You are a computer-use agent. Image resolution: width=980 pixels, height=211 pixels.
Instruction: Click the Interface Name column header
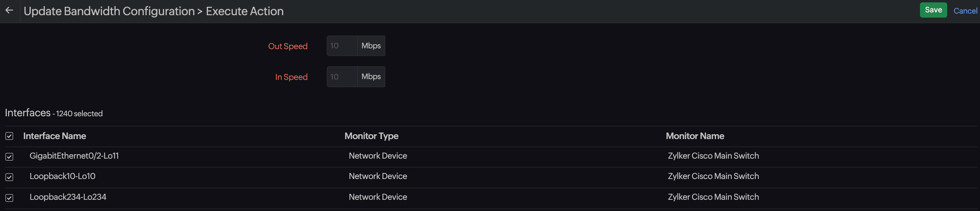54,136
